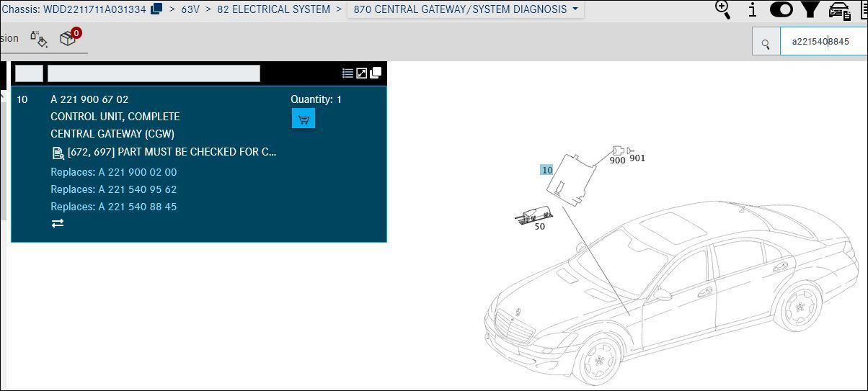The width and height of the screenshot is (868, 391).
Task: Switch parts panel to list view
Action: [347, 73]
